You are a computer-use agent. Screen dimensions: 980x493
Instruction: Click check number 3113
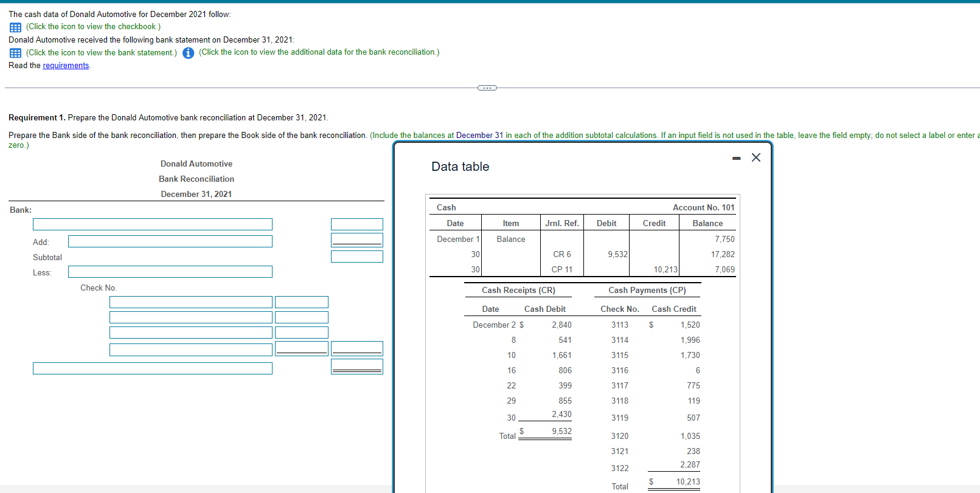coord(620,325)
